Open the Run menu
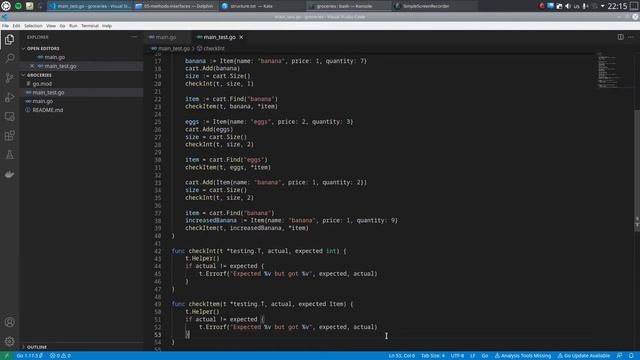 73,26
